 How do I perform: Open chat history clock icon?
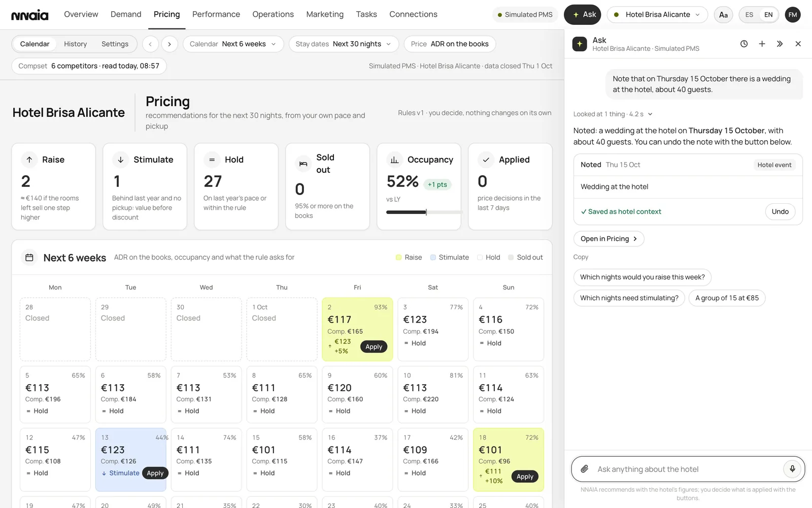(x=744, y=44)
